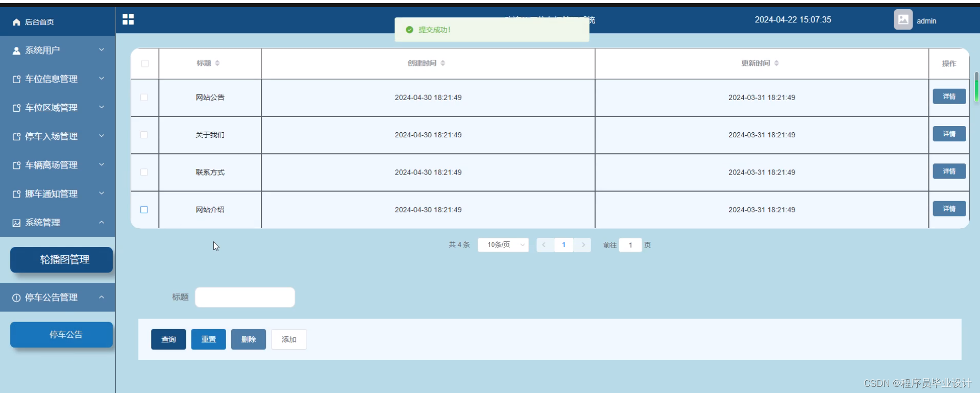This screenshot has height=393, width=980.
Task: Click the info icon beside 停车公告管理
Action: pos(16,298)
